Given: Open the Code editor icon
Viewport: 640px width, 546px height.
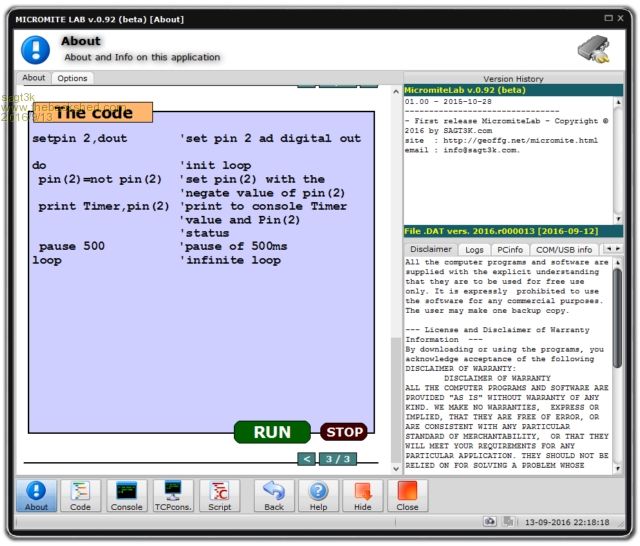Looking at the screenshot, I should click(x=80, y=496).
